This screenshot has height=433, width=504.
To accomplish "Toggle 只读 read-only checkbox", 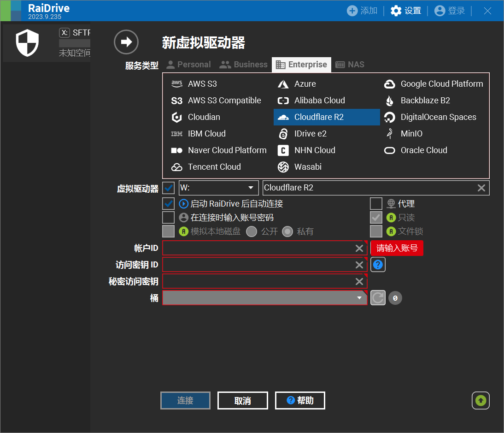I will tap(376, 218).
